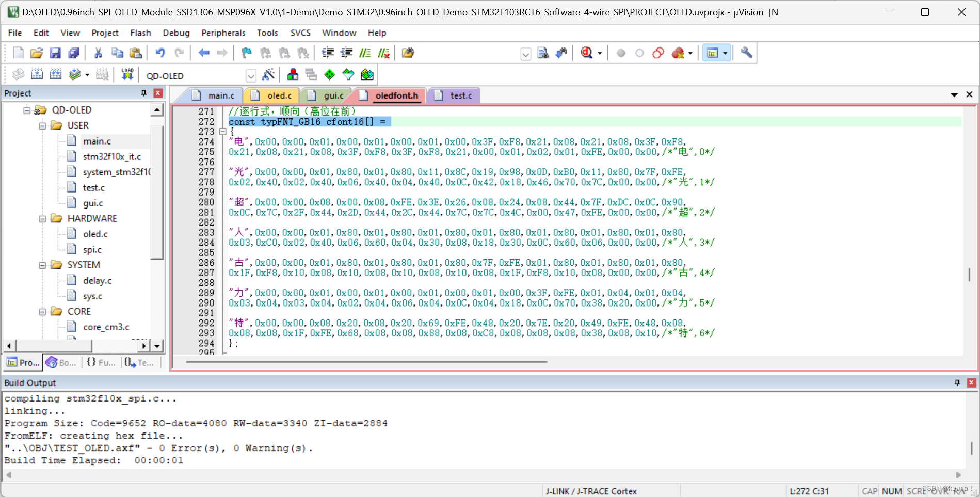Click the editor horizontal scrollbar
The height and width of the screenshot is (497, 980).
point(366,362)
